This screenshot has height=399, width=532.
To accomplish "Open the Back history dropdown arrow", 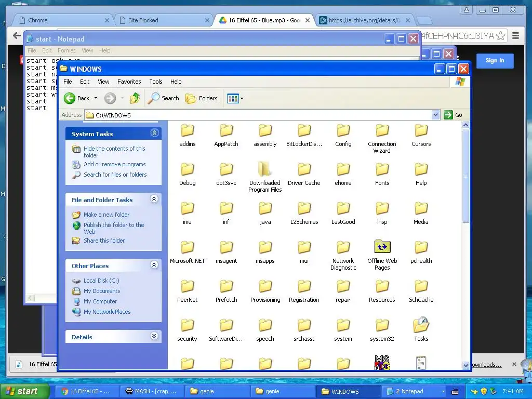I will click(96, 98).
